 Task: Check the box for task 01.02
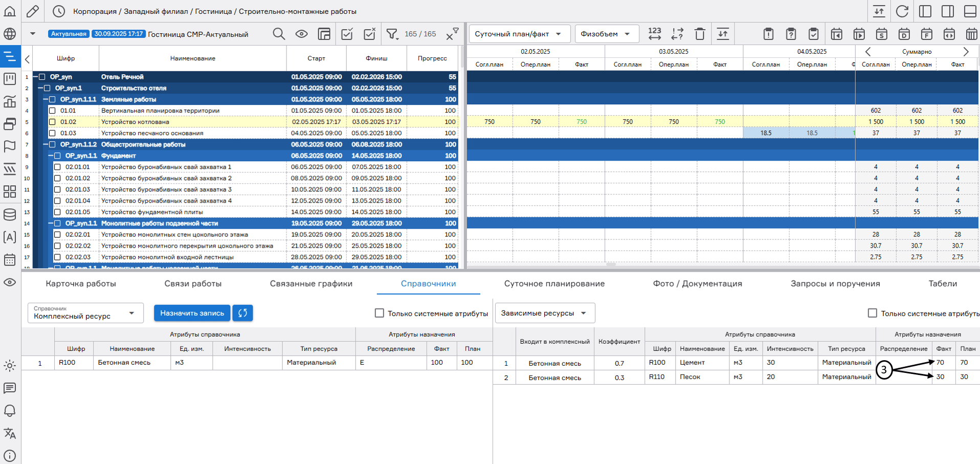point(52,122)
